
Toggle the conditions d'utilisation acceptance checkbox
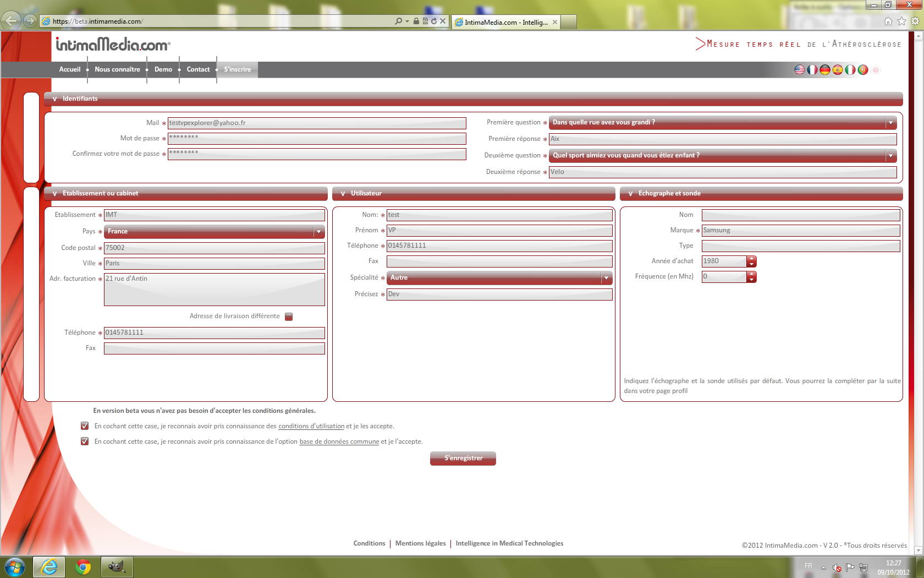85,426
